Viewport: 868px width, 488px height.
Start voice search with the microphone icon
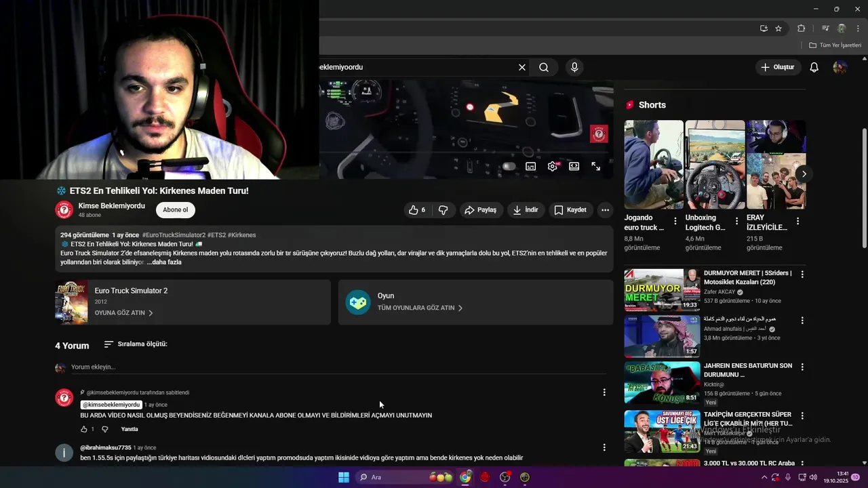tap(574, 67)
